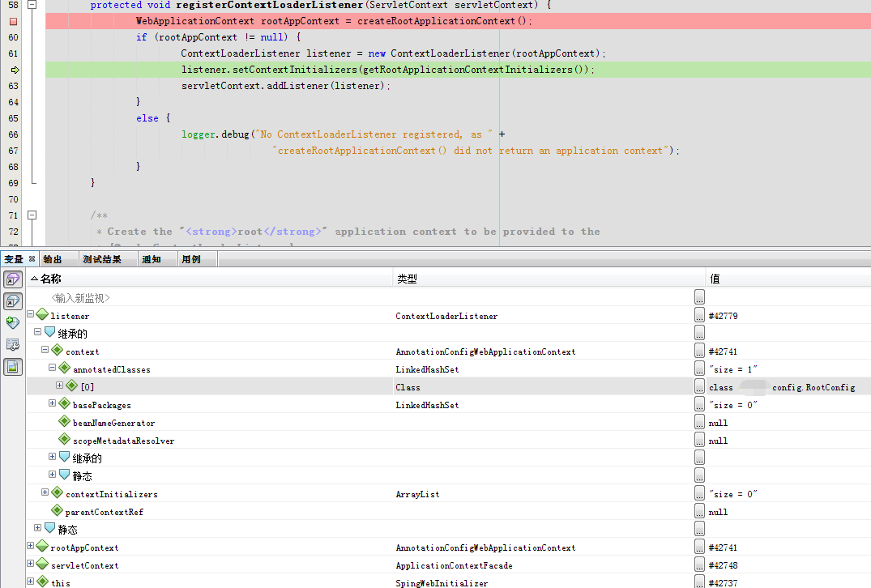Viewport: 871px width, 588px height.
Task: Collapse the context variable node
Action: tap(45, 349)
